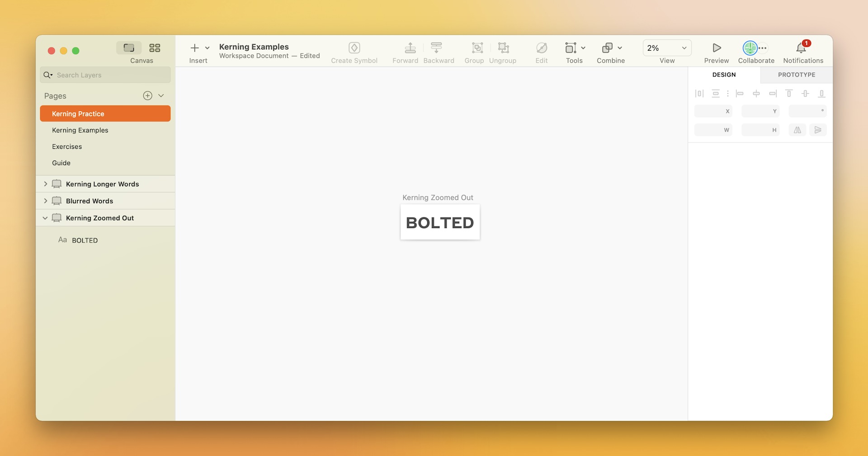The image size is (868, 456).
Task: Select the Forward arrange icon
Action: click(x=410, y=47)
